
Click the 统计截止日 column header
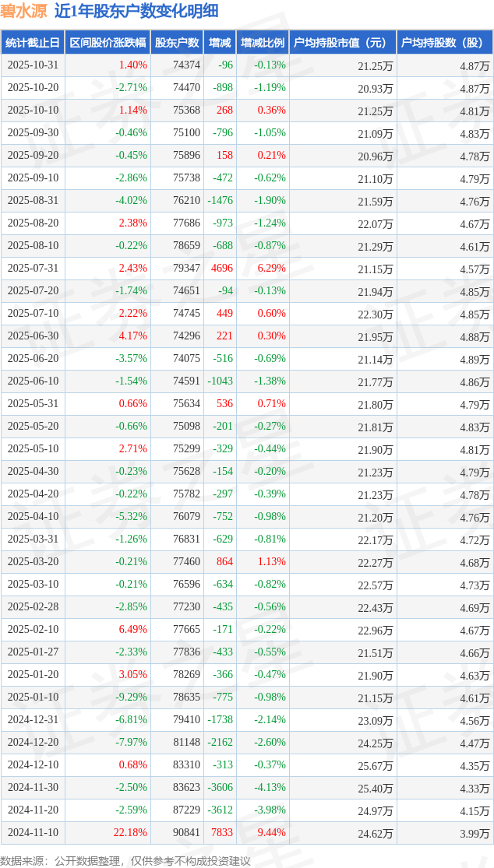coord(33,43)
